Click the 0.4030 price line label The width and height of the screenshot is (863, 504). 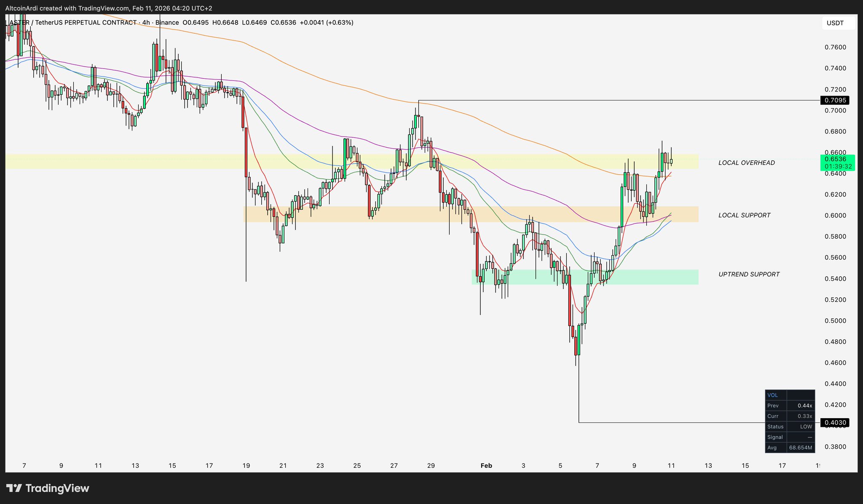(835, 422)
